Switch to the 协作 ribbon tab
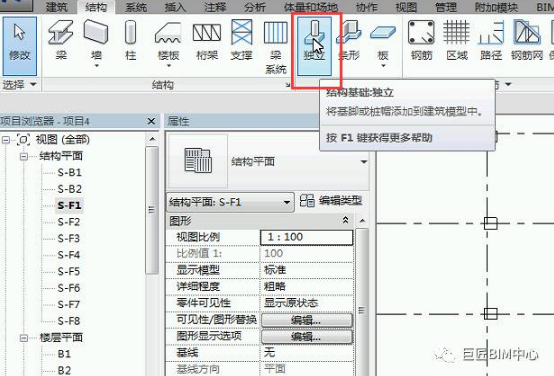The width and height of the screenshot is (554, 376). point(367,7)
